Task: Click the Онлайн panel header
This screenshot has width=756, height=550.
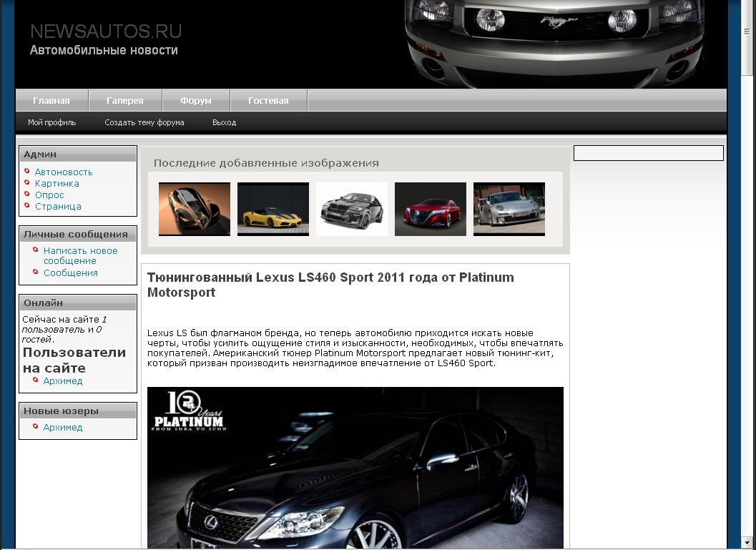Action: (78, 303)
